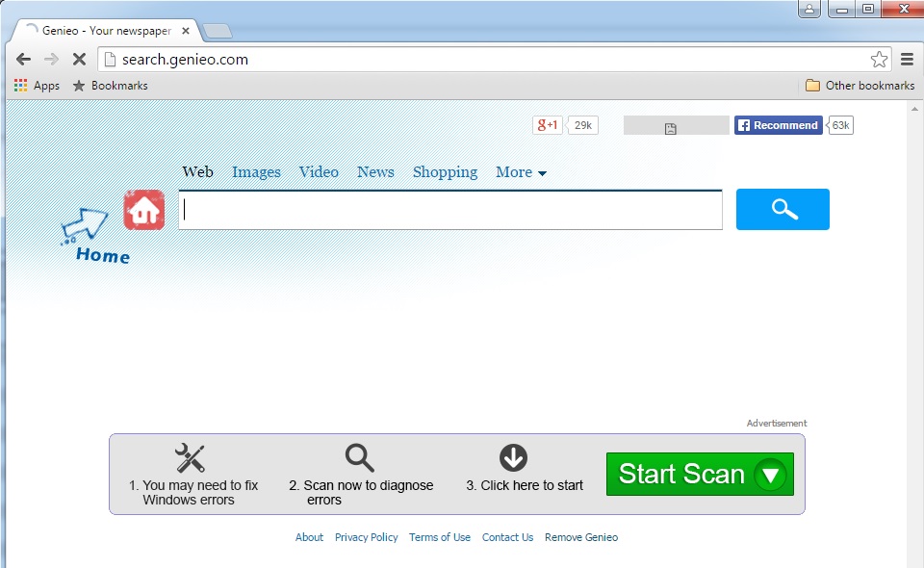Stop the page from loading
924x568 pixels.
[79, 59]
